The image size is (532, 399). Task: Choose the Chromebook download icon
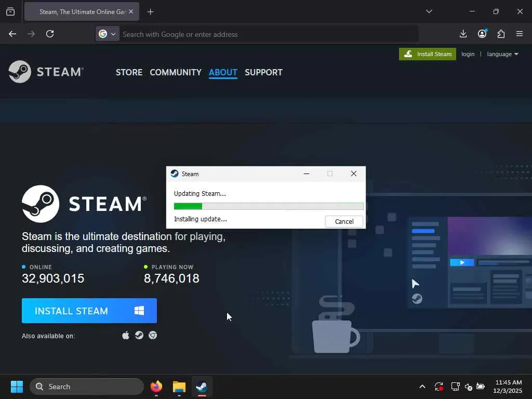pyautogui.click(x=153, y=335)
